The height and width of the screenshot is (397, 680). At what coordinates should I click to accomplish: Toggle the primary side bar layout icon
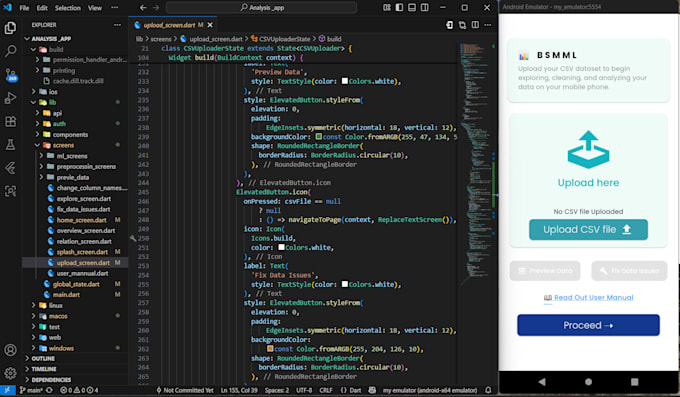(x=399, y=7)
